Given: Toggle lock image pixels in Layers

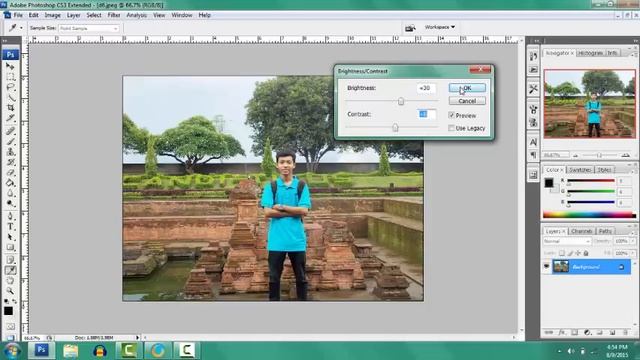Looking at the screenshot, I should [570, 253].
